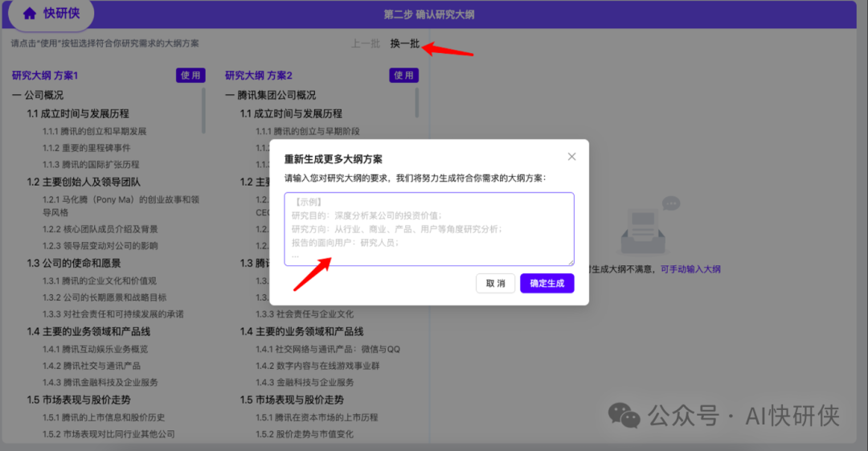Screen dimensions: 868x451
Task: Close the 重新生成更多大纲方案 dialog
Action: pyautogui.click(x=572, y=157)
